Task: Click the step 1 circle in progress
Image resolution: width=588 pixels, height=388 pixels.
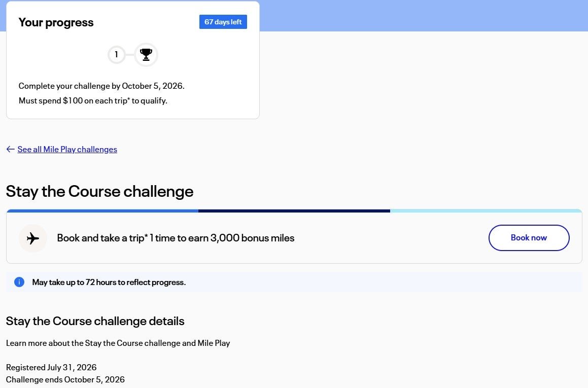Action: [x=116, y=55]
